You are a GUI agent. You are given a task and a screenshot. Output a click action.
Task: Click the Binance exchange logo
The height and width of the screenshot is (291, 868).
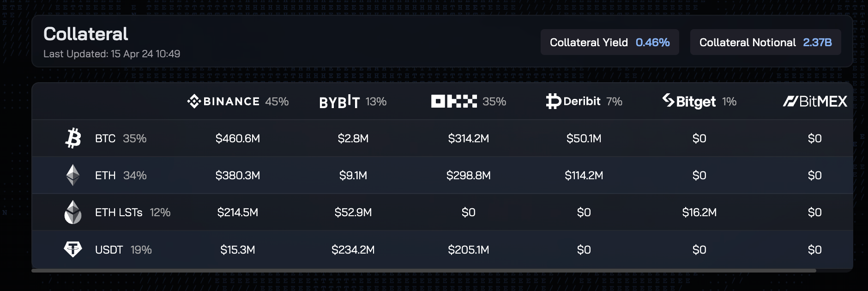[223, 101]
